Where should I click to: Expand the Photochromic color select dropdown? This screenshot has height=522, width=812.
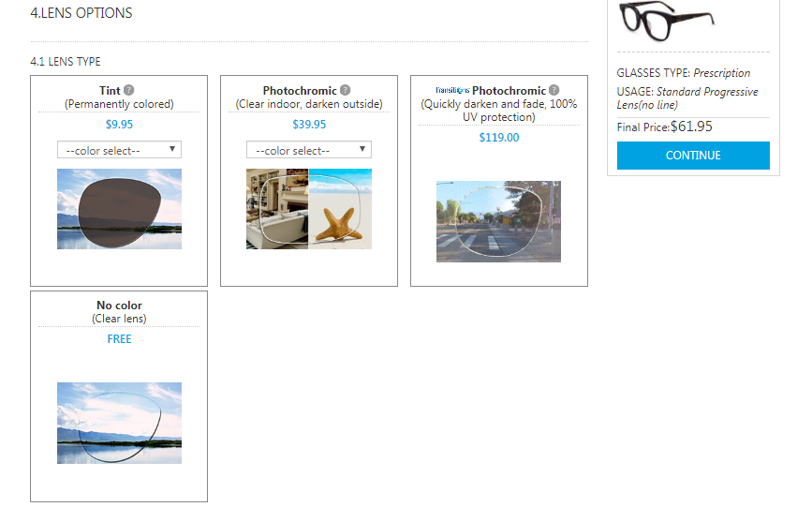309,150
